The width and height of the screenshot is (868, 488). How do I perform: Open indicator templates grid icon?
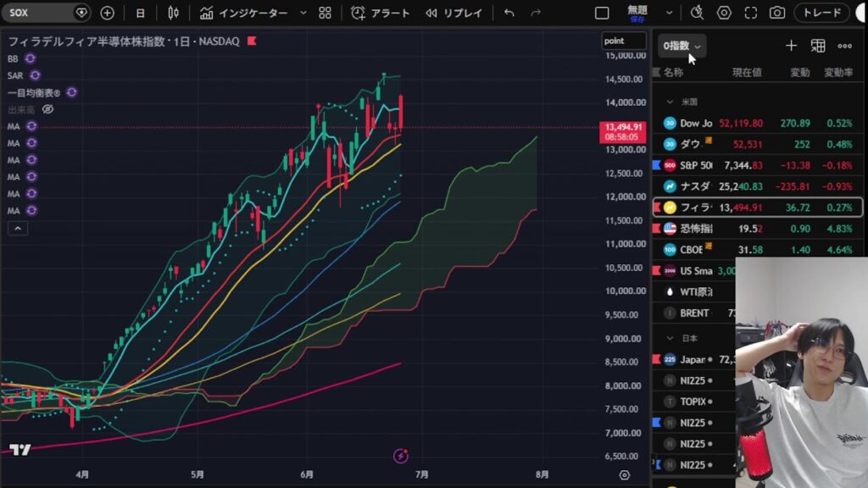(325, 13)
